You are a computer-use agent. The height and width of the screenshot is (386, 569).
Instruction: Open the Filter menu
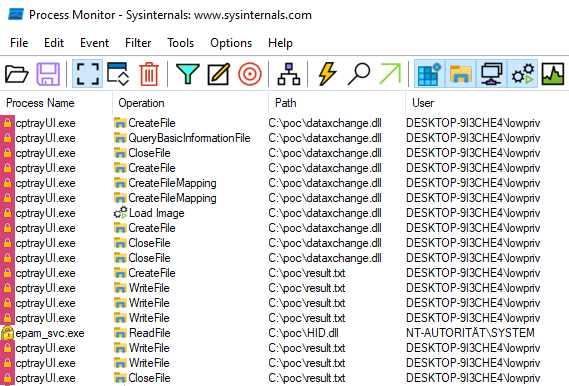click(x=138, y=43)
